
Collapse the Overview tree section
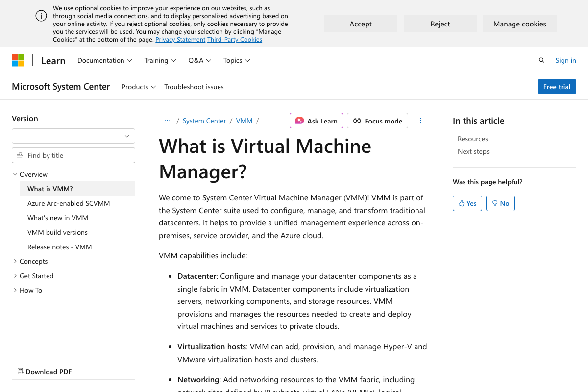[15, 174]
